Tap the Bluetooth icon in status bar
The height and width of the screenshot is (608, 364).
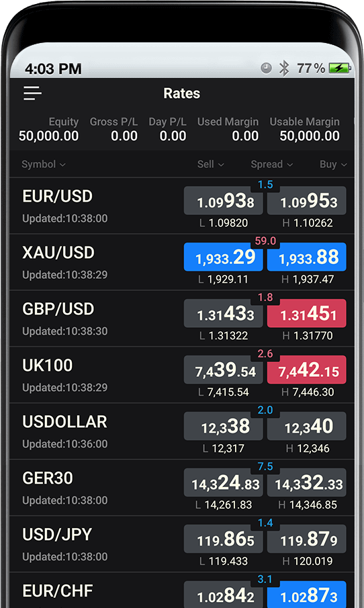pos(285,69)
